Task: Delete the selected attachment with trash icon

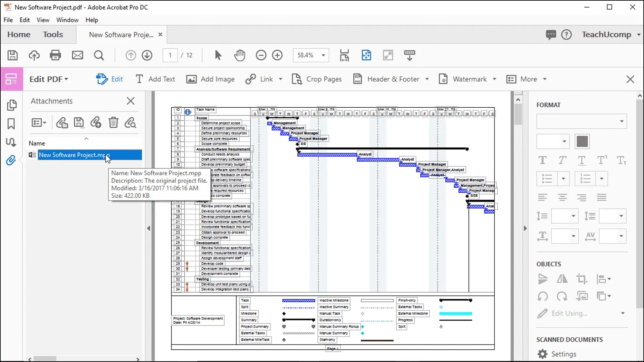Action: pyautogui.click(x=113, y=123)
